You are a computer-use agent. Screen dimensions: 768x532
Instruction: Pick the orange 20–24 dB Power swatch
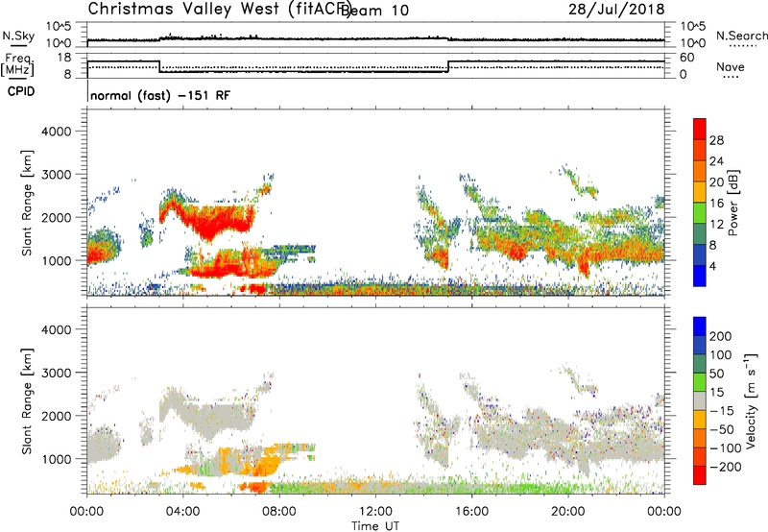(x=700, y=171)
